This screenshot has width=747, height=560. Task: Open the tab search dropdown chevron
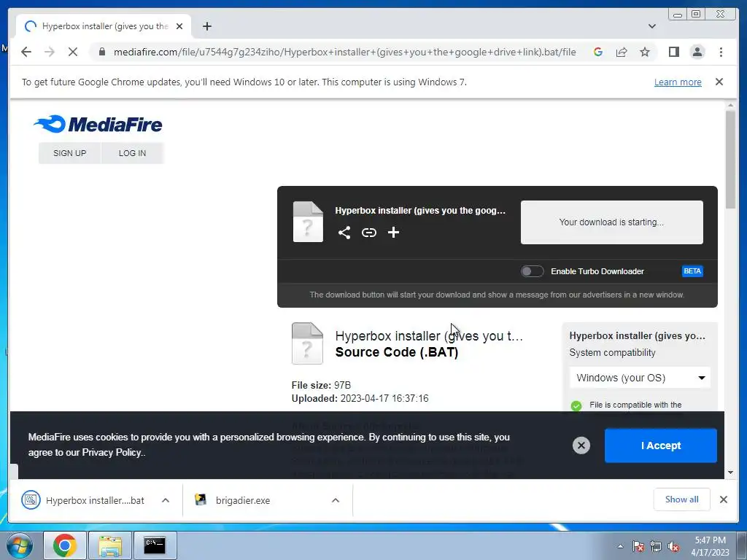click(652, 26)
